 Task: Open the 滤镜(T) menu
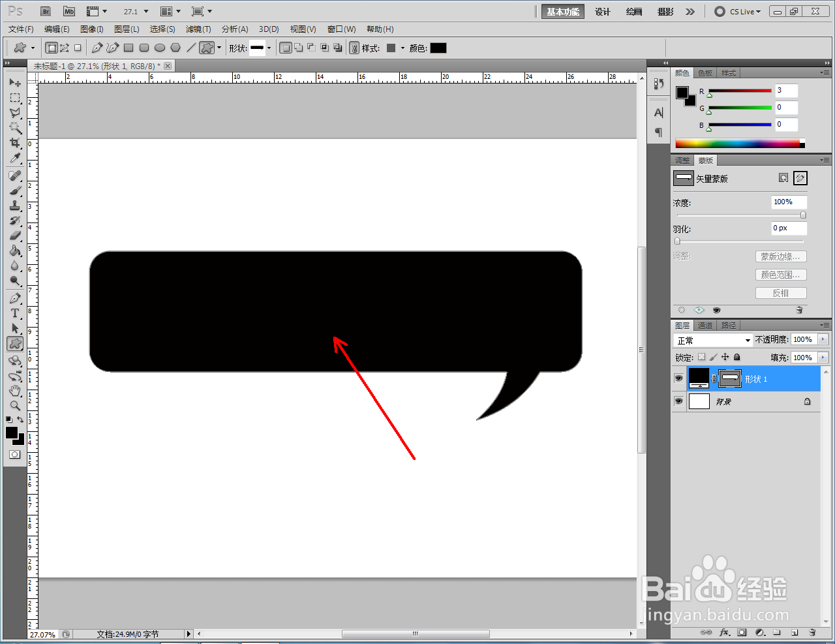[x=198, y=29]
